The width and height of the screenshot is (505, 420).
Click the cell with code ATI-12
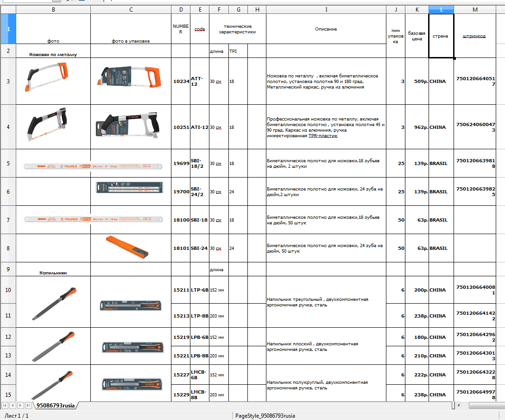pyautogui.click(x=200, y=127)
